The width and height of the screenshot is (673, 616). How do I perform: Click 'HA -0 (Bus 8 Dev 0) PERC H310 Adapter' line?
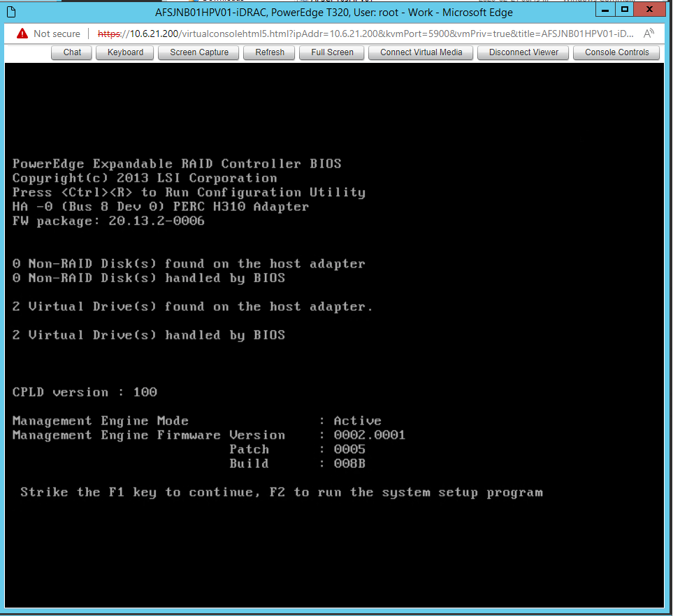(161, 206)
